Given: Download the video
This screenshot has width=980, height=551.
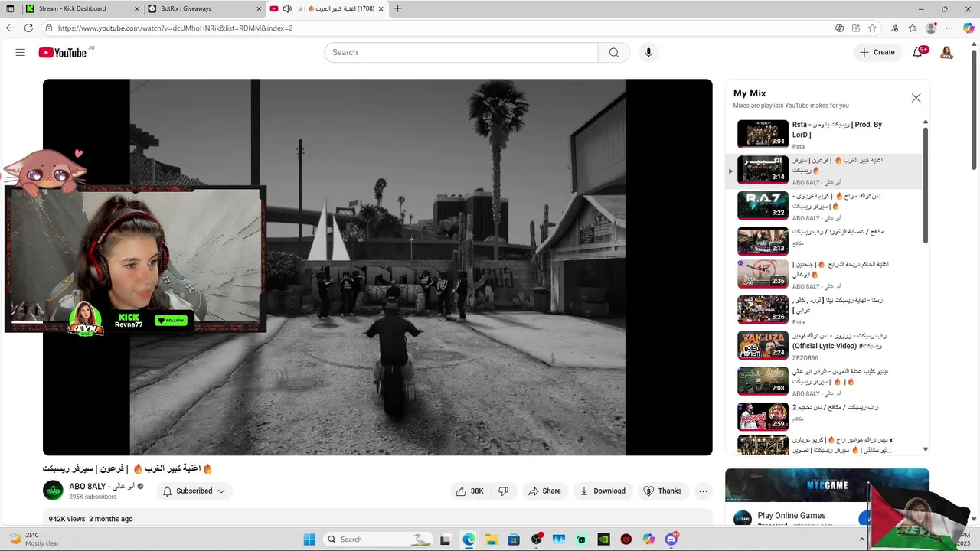Looking at the screenshot, I should [603, 491].
